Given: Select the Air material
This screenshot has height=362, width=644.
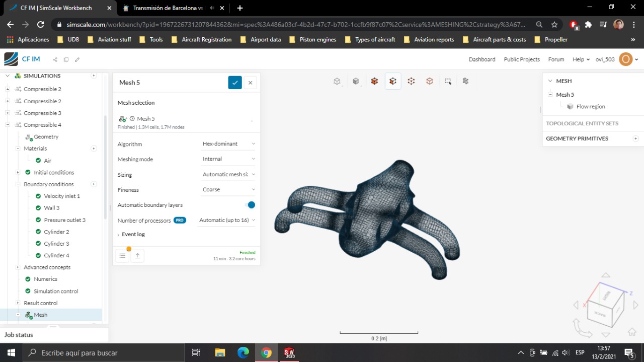Looking at the screenshot, I should [x=48, y=161].
